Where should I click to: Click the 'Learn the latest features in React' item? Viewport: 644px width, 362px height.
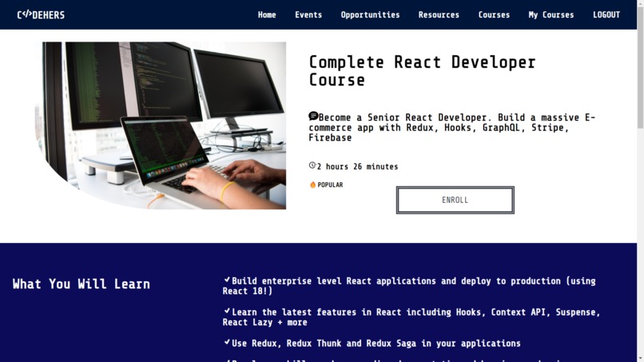[x=411, y=317]
